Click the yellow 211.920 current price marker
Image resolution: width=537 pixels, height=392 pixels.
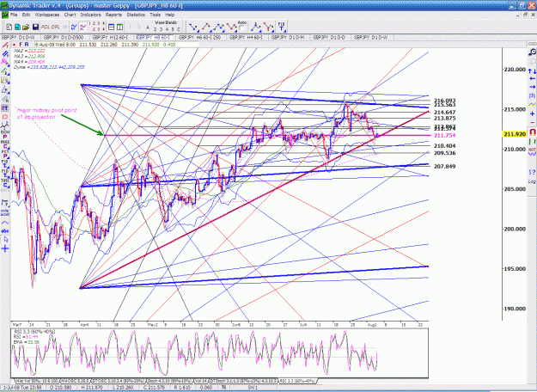point(514,134)
